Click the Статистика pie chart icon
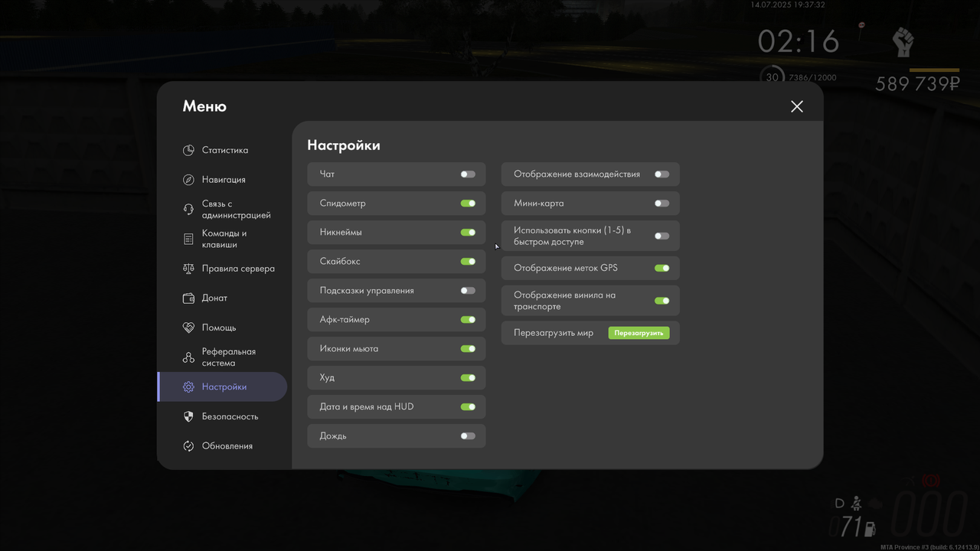980x551 pixels. (x=188, y=151)
